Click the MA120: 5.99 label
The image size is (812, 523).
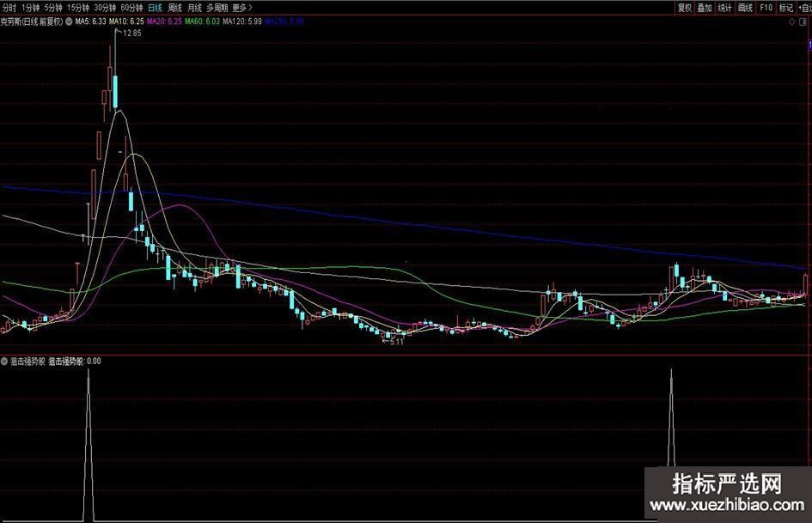241,21
